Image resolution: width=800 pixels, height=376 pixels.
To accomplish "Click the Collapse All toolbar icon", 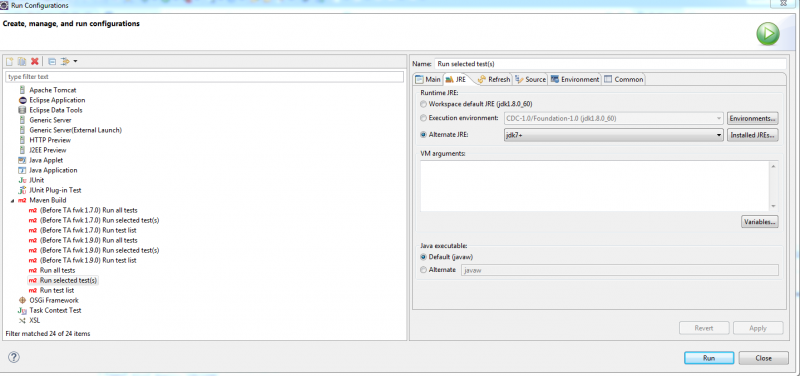I will coord(52,61).
